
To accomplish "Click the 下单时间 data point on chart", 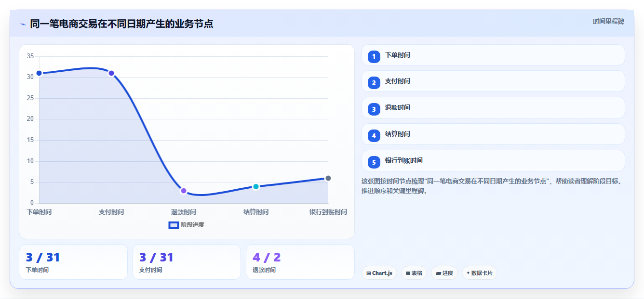I will (x=39, y=73).
